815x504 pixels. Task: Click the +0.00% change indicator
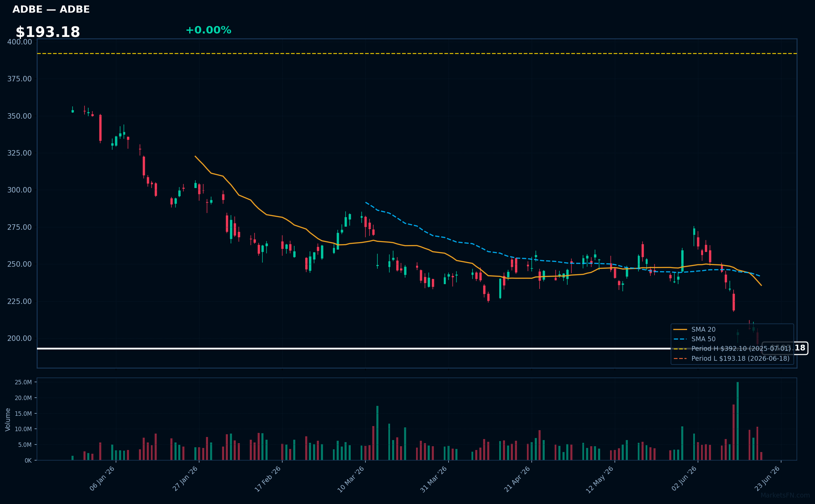[208, 30]
